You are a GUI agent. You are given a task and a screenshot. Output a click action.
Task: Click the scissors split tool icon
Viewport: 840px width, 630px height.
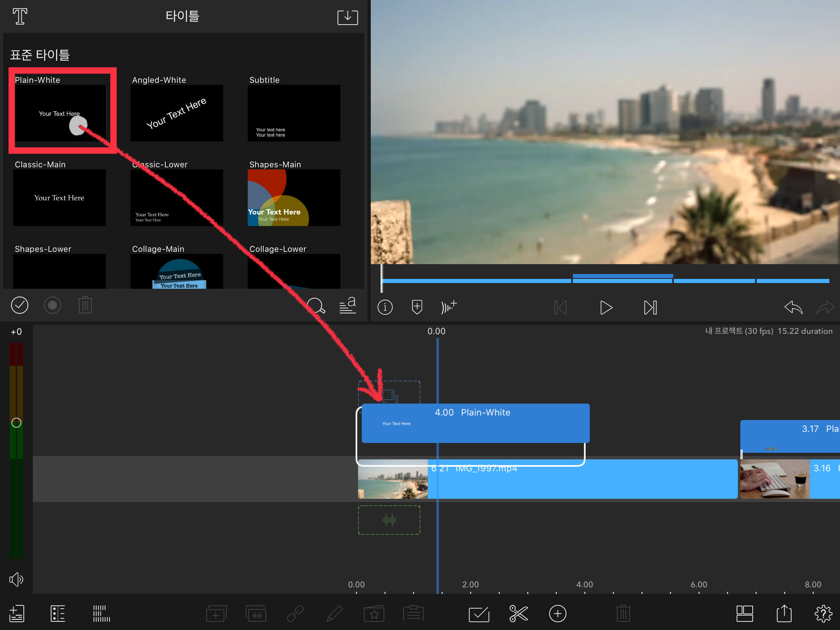(x=518, y=614)
